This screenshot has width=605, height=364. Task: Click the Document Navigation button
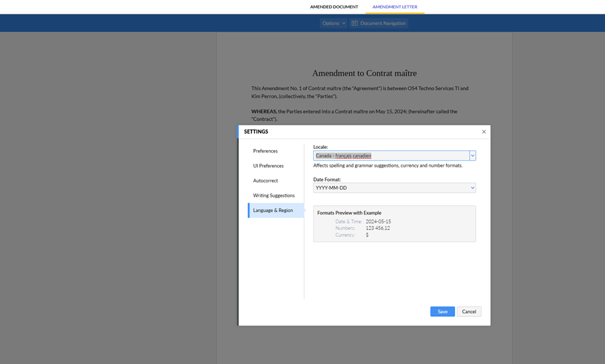coord(379,23)
